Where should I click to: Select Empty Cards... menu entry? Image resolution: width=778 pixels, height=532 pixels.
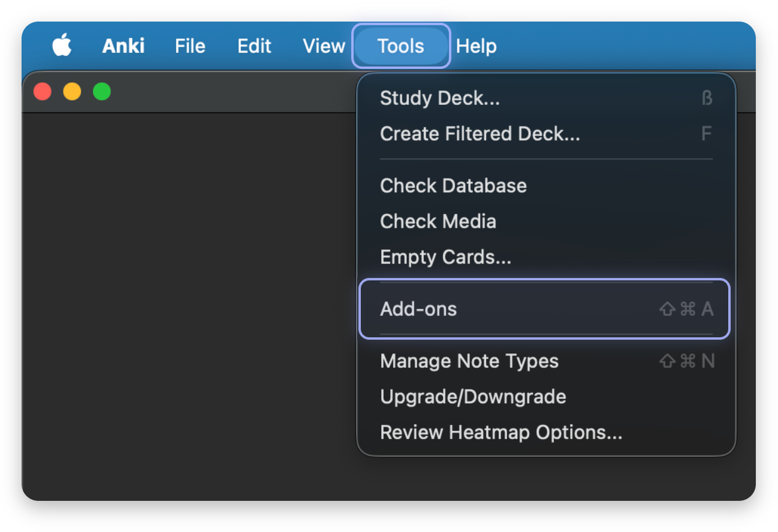546,258
